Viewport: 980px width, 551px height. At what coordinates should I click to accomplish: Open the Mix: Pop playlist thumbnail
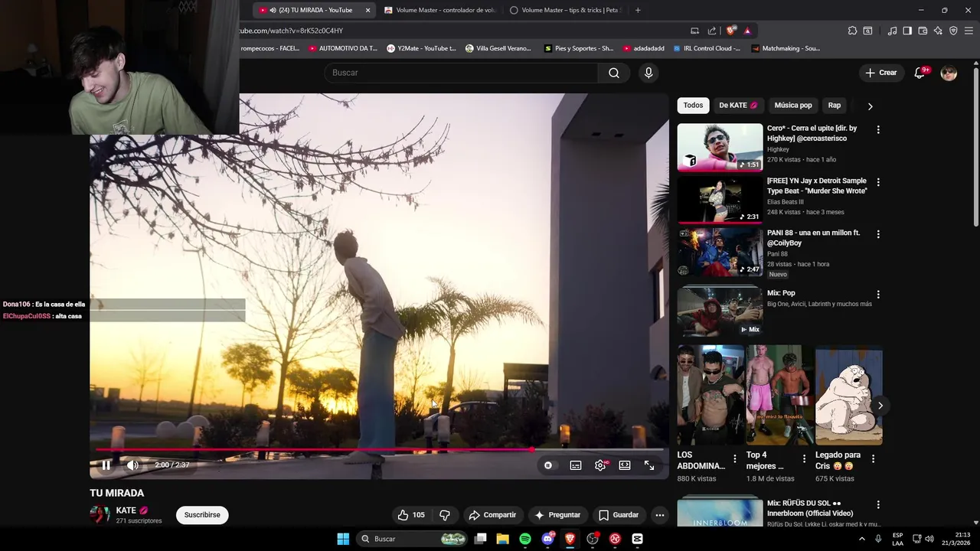[720, 311]
